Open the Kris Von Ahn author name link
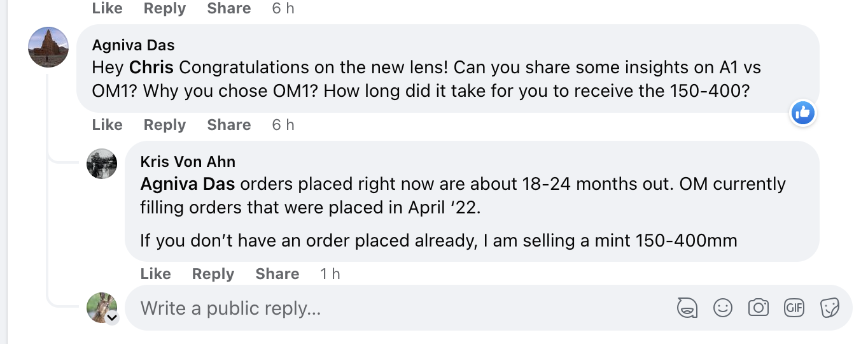This screenshot has height=344, width=868. click(x=188, y=162)
